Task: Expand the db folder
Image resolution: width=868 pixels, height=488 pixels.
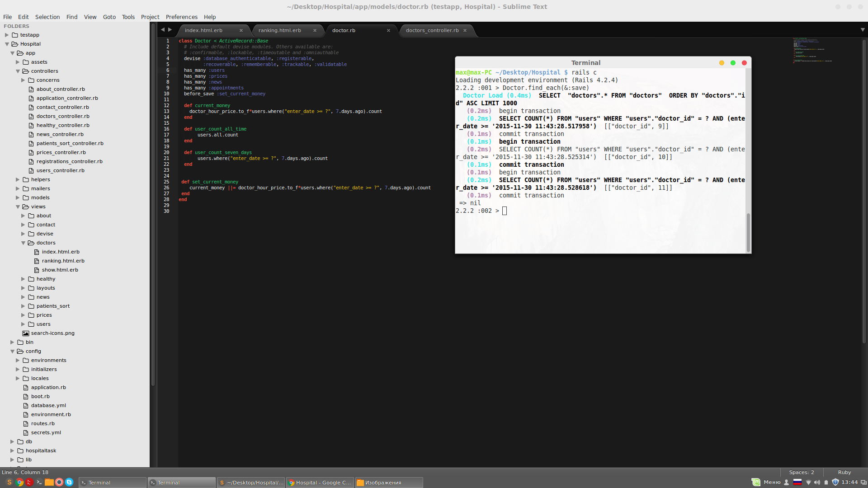Action: [12, 441]
